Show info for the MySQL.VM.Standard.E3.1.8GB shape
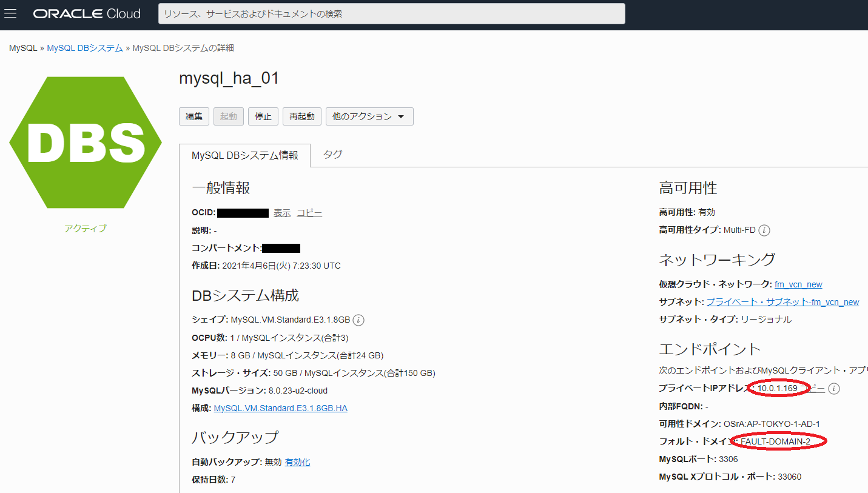The image size is (868, 493). pos(358,320)
